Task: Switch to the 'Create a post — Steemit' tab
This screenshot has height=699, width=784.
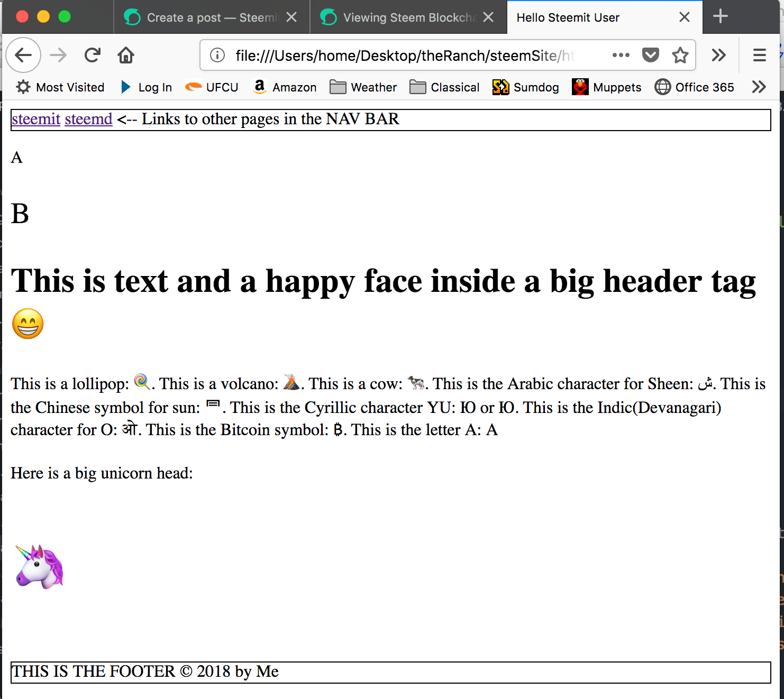Action: [212, 17]
